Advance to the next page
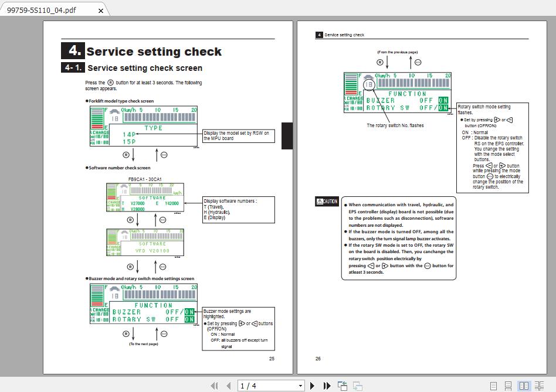This screenshot has height=392, width=556. click(x=312, y=386)
